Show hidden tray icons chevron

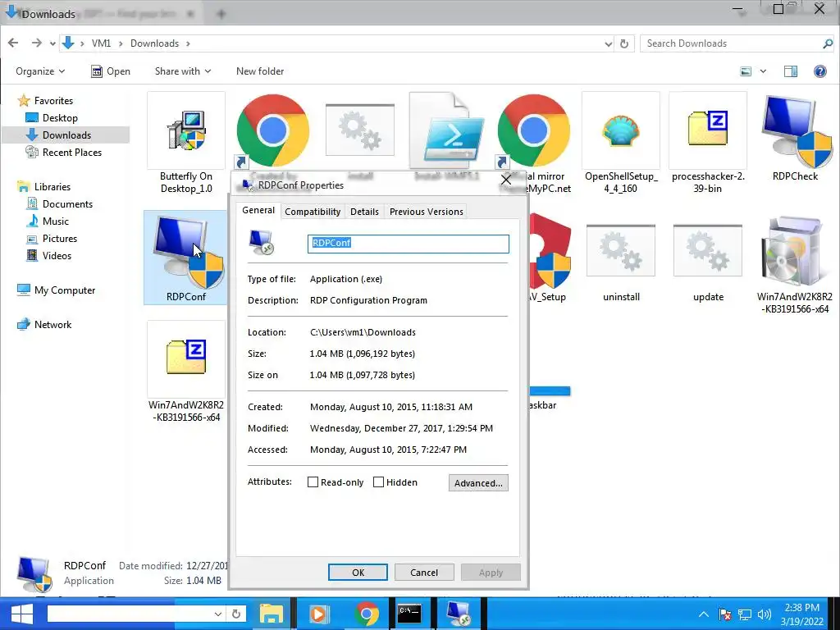point(703,614)
